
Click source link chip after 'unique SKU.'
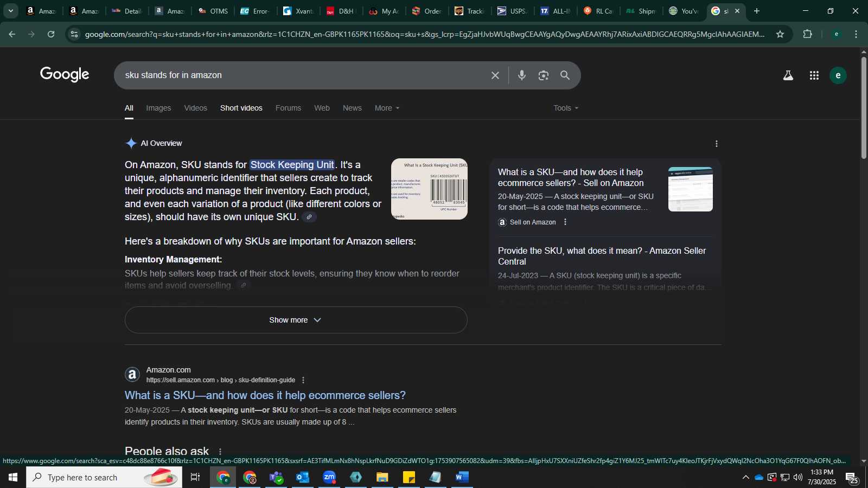(x=309, y=217)
